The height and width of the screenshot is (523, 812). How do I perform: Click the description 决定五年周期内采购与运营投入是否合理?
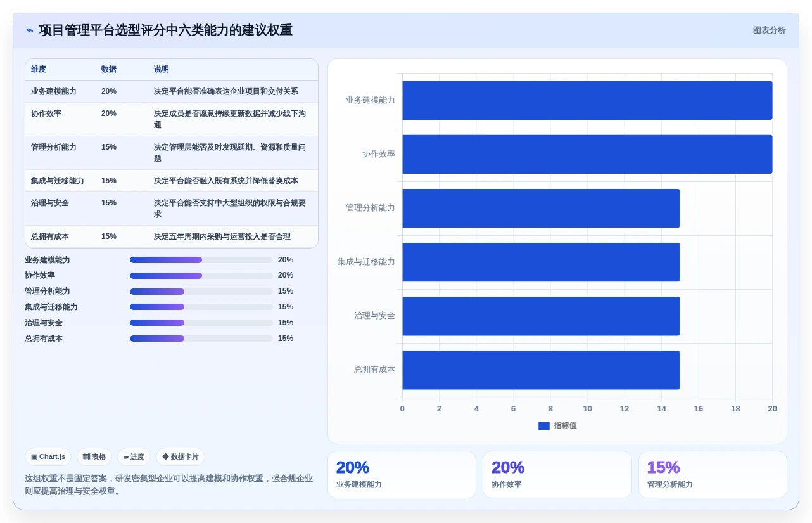pyautogui.click(x=222, y=236)
